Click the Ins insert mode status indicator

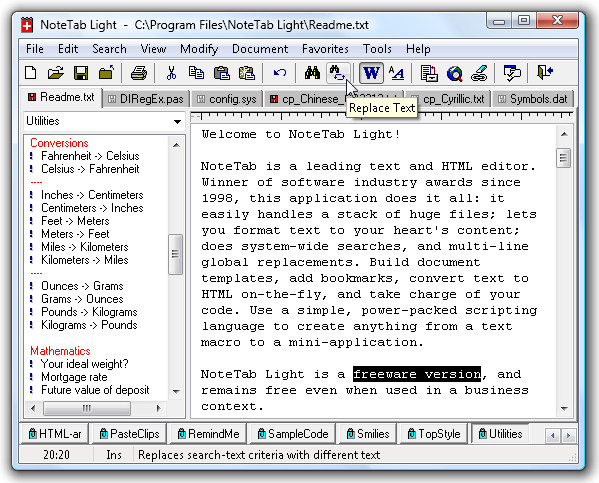[x=114, y=455]
